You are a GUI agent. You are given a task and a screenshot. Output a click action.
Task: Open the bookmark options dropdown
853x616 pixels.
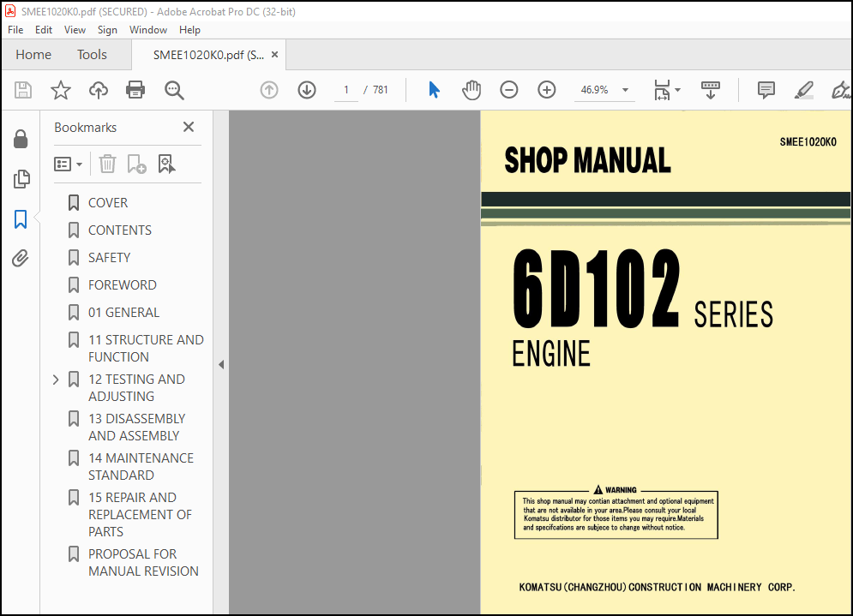coord(68,164)
